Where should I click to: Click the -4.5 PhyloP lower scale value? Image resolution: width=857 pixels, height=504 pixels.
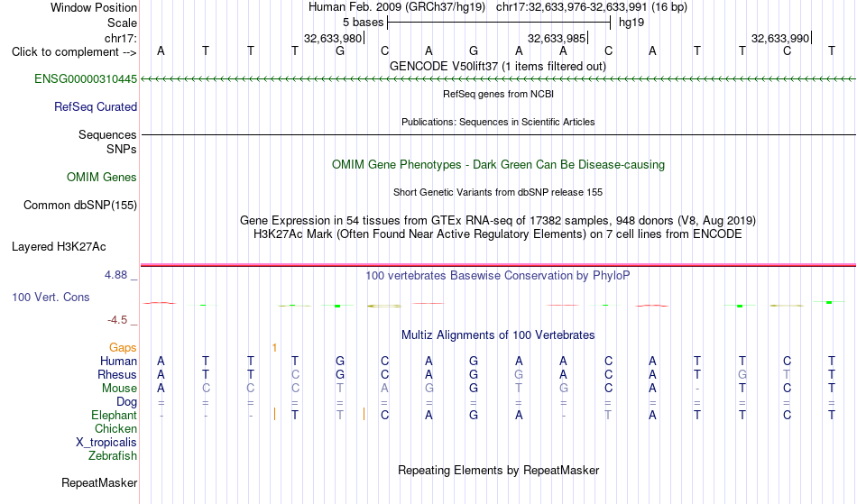[x=117, y=320]
